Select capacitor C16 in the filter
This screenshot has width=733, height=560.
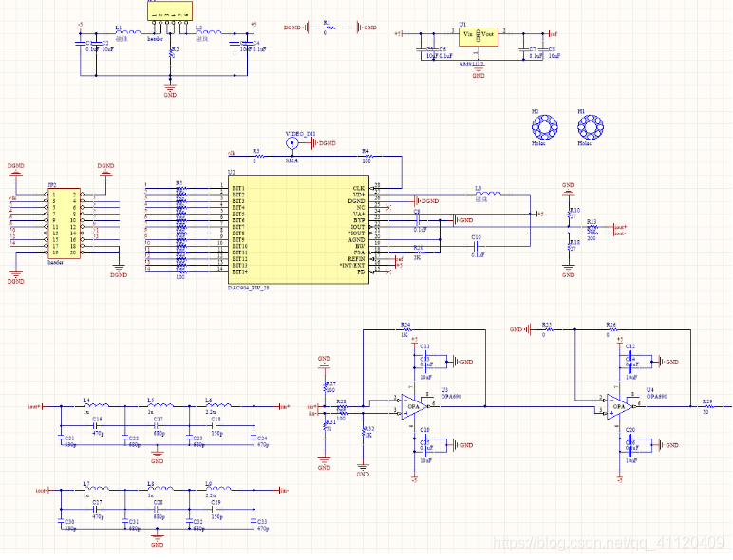(x=96, y=426)
